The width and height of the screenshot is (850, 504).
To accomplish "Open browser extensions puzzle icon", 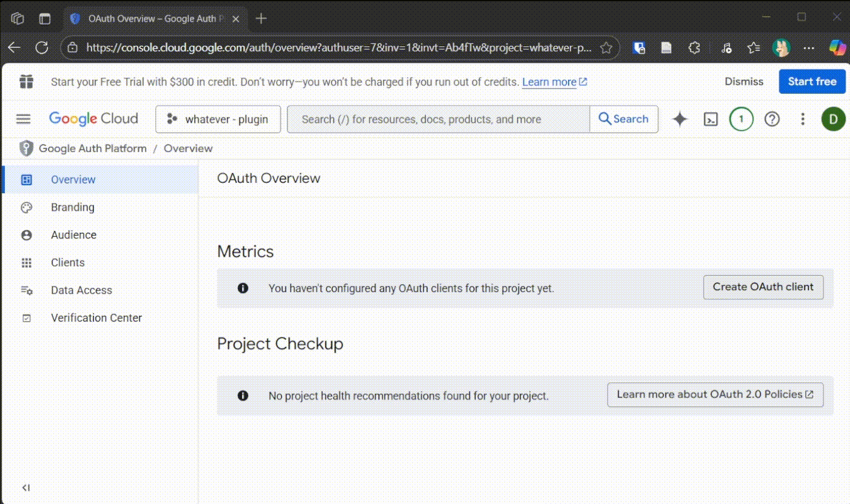I will (x=695, y=48).
